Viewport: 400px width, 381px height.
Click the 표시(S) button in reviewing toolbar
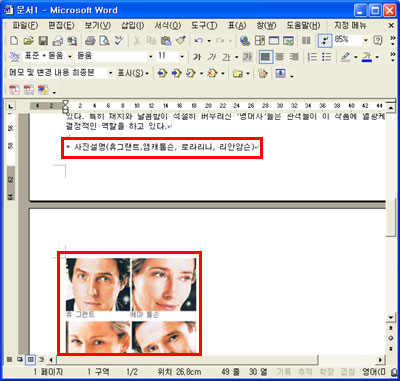(133, 73)
